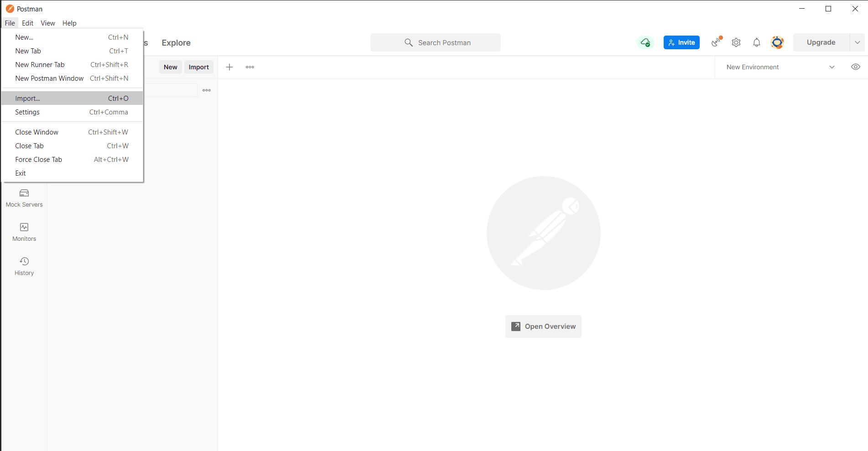Click the Import button in sidebar header
Viewport: 868px width, 451px height.
click(199, 67)
